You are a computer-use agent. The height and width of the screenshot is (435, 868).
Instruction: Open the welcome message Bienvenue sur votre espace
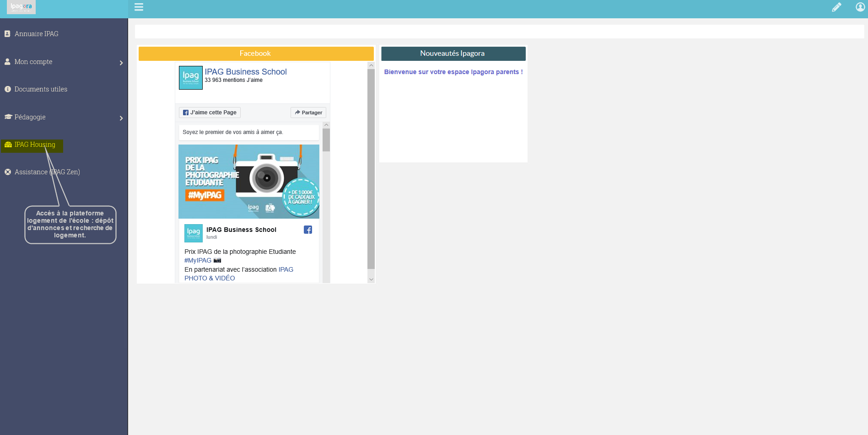click(453, 72)
